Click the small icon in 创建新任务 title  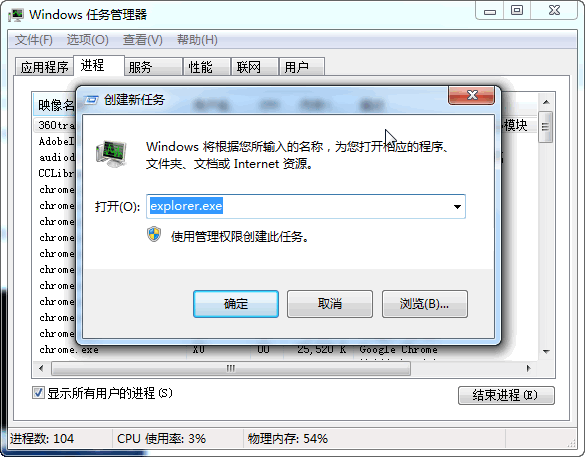coord(91,100)
